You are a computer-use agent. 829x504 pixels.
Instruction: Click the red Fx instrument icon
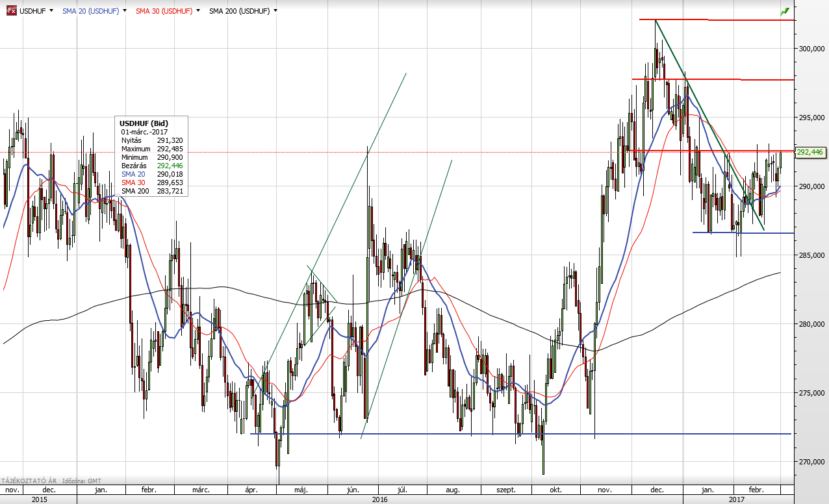(x=12, y=11)
